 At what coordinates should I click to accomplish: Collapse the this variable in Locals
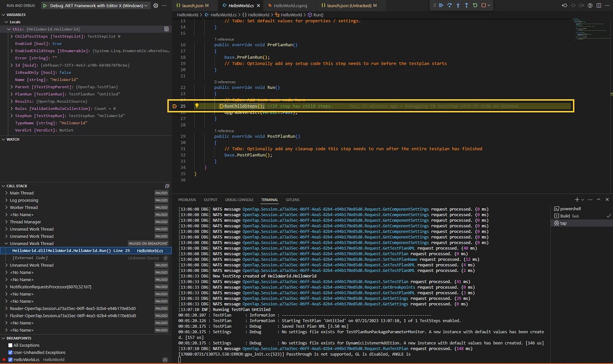click(9, 29)
